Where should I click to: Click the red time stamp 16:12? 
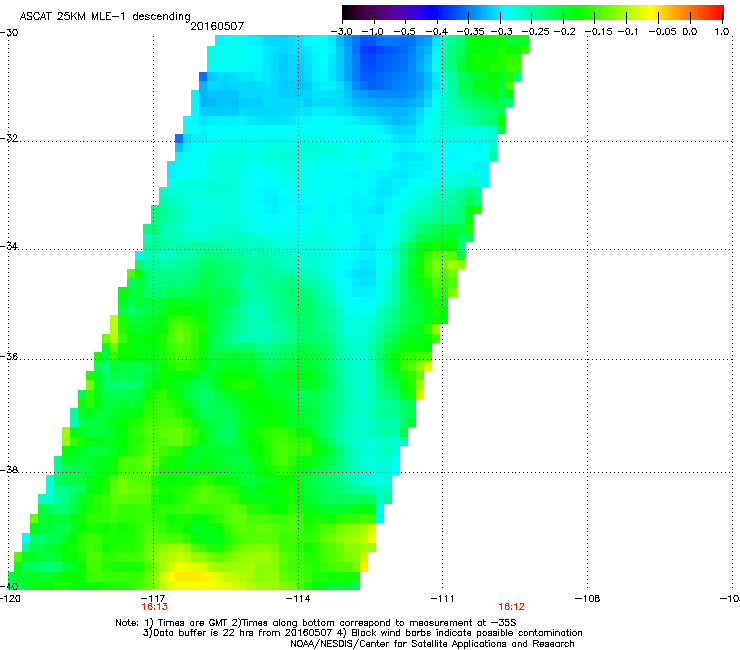pyautogui.click(x=512, y=607)
